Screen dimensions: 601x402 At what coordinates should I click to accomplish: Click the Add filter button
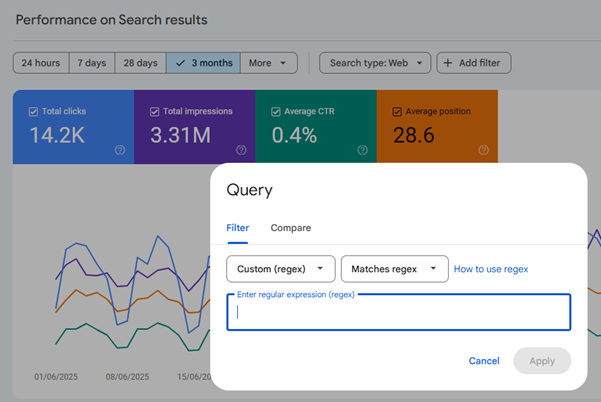click(474, 63)
